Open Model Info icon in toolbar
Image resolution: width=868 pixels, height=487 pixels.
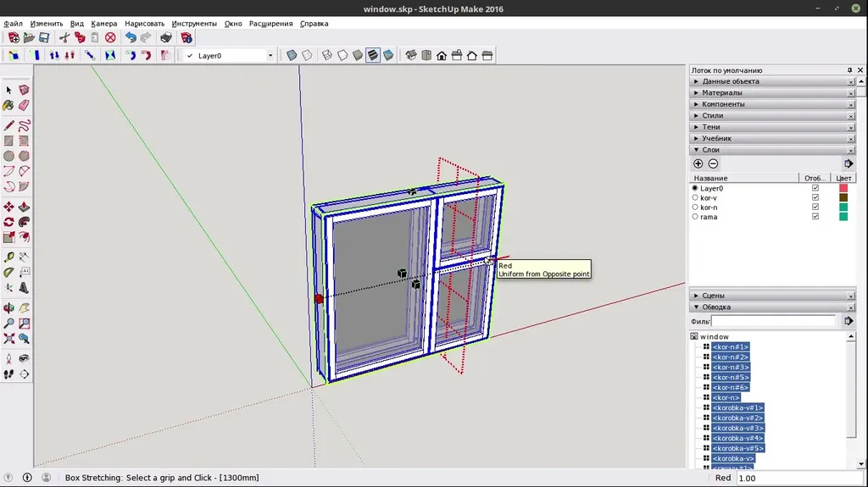[x=186, y=37]
